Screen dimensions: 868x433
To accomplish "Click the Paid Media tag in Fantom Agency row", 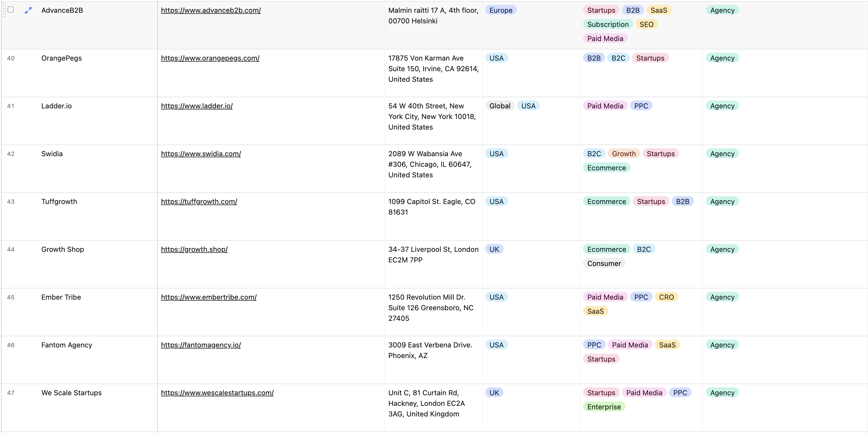I will click(630, 345).
